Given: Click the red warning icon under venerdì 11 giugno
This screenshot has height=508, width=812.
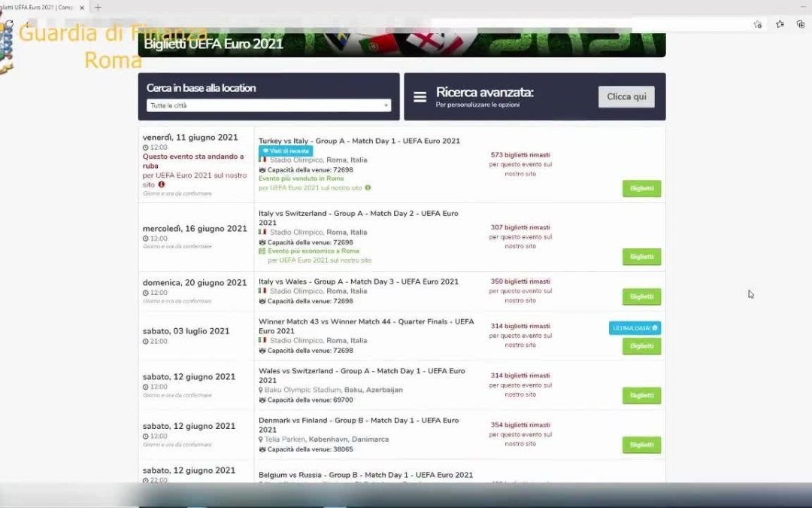Looking at the screenshot, I should pyautogui.click(x=162, y=184).
